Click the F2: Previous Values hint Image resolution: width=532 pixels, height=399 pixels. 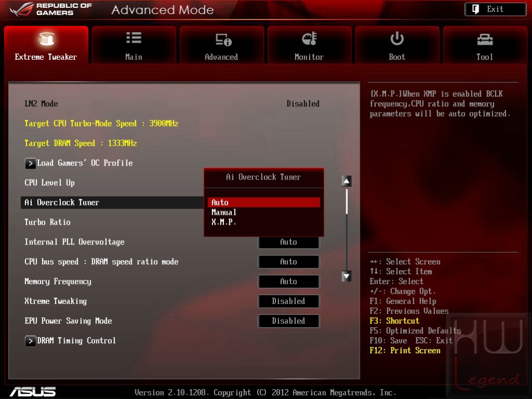tap(409, 311)
